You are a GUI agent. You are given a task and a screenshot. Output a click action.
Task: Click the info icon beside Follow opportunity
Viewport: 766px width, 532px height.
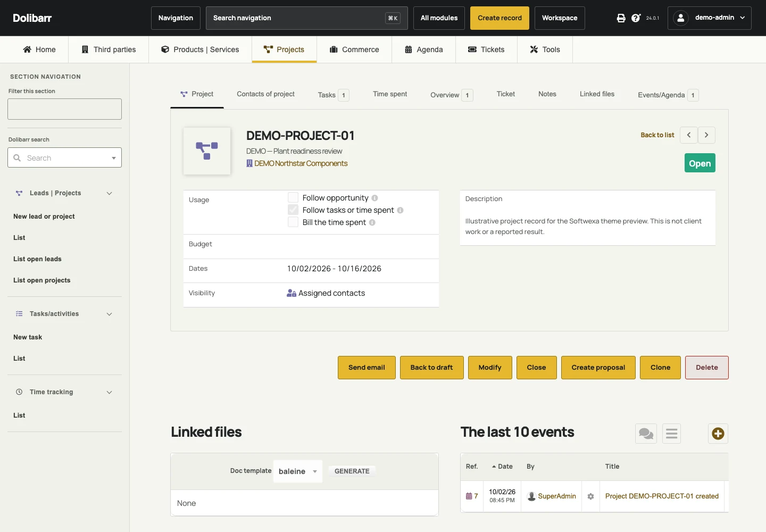374,198
